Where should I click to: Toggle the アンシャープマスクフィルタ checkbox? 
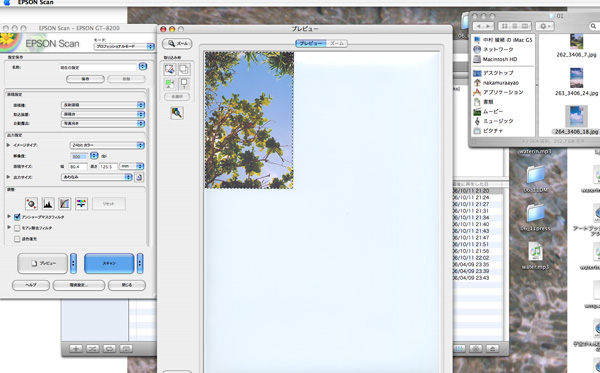17,217
